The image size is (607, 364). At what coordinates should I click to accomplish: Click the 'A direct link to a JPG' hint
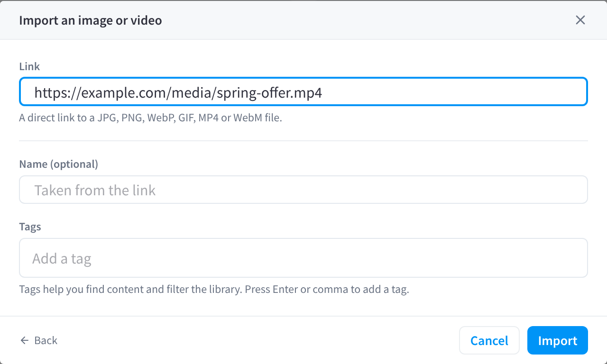coord(151,118)
